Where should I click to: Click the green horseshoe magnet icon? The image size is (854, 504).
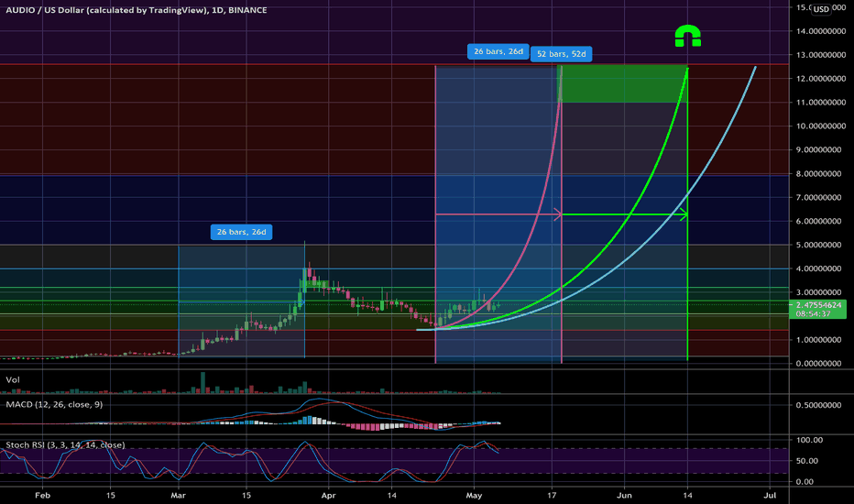pyautogui.click(x=688, y=36)
